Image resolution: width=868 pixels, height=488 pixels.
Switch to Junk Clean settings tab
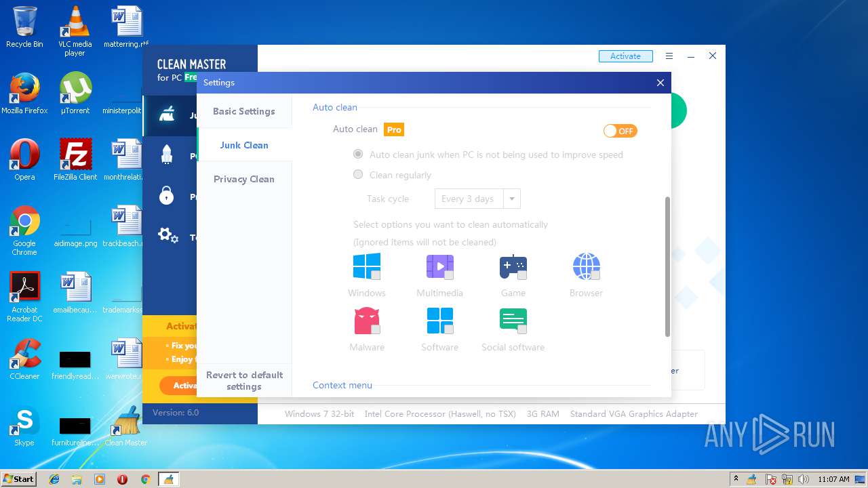point(244,145)
